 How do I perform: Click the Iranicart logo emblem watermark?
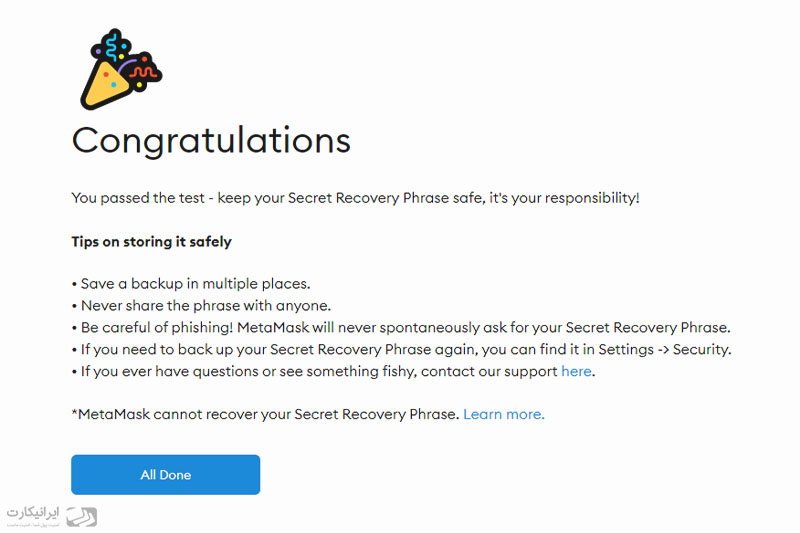82,517
